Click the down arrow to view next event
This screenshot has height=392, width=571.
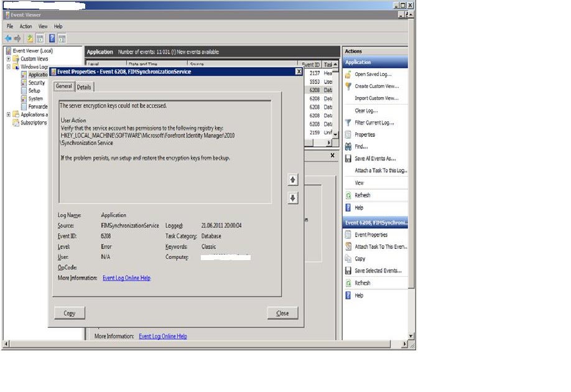pos(292,198)
